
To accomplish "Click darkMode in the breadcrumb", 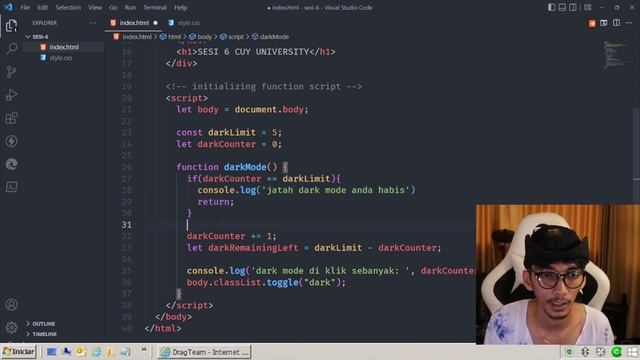I will 270,37.
